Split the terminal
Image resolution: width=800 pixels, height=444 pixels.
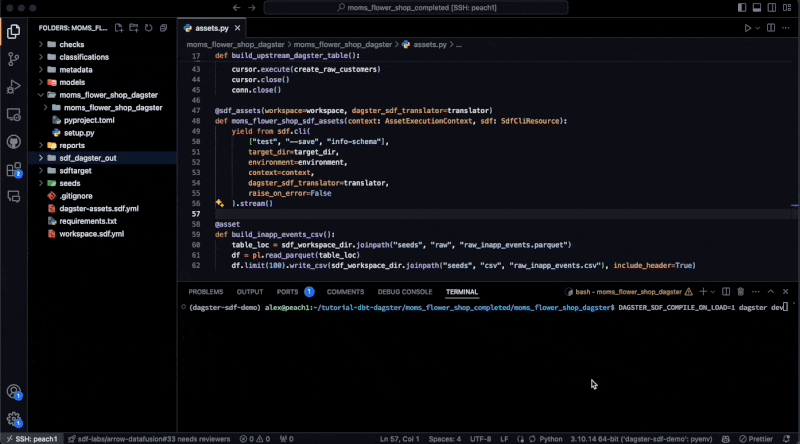(726, 292)
